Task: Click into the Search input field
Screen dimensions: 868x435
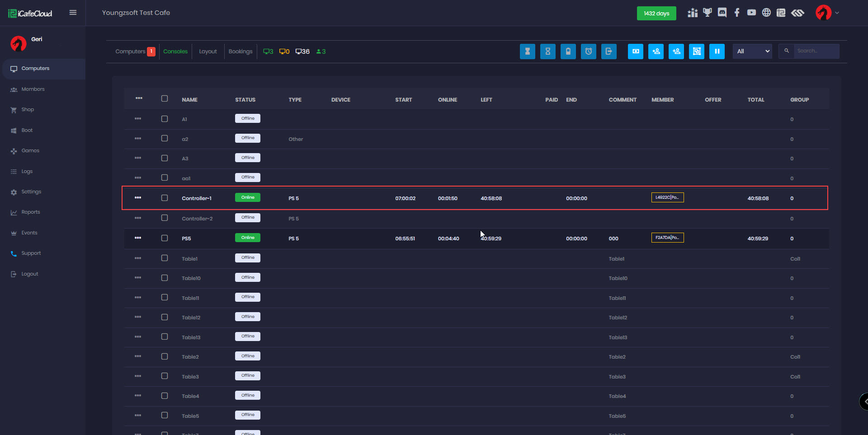Action: point(815,51)
